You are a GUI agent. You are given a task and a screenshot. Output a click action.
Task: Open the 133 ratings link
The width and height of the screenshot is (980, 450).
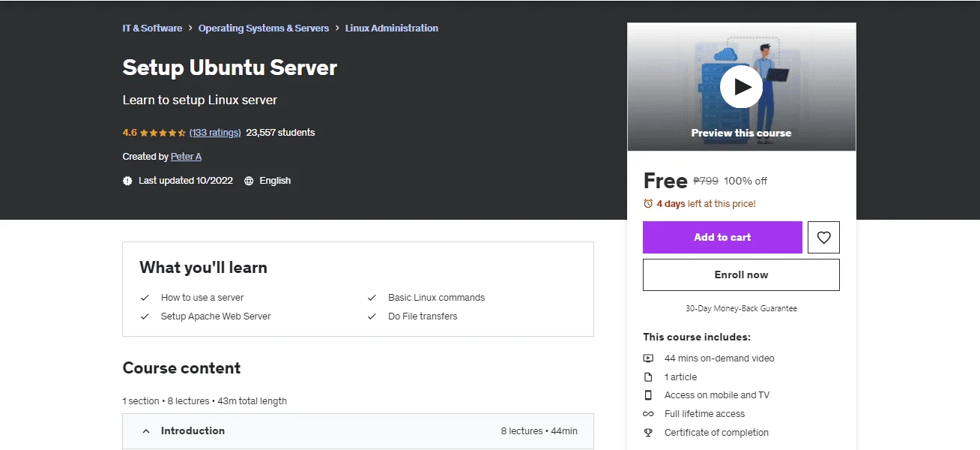pyautogui.click(x=215, y=133)
